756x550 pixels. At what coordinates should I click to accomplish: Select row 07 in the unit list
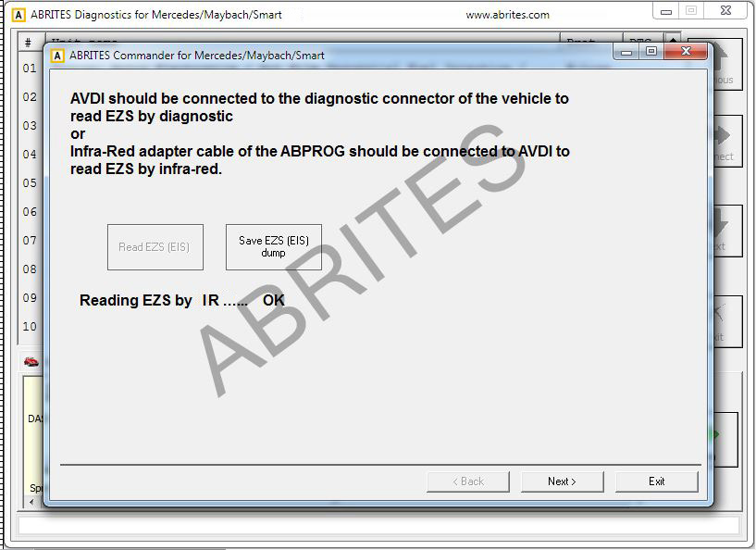pyautogui.click(x=30, y=240)
